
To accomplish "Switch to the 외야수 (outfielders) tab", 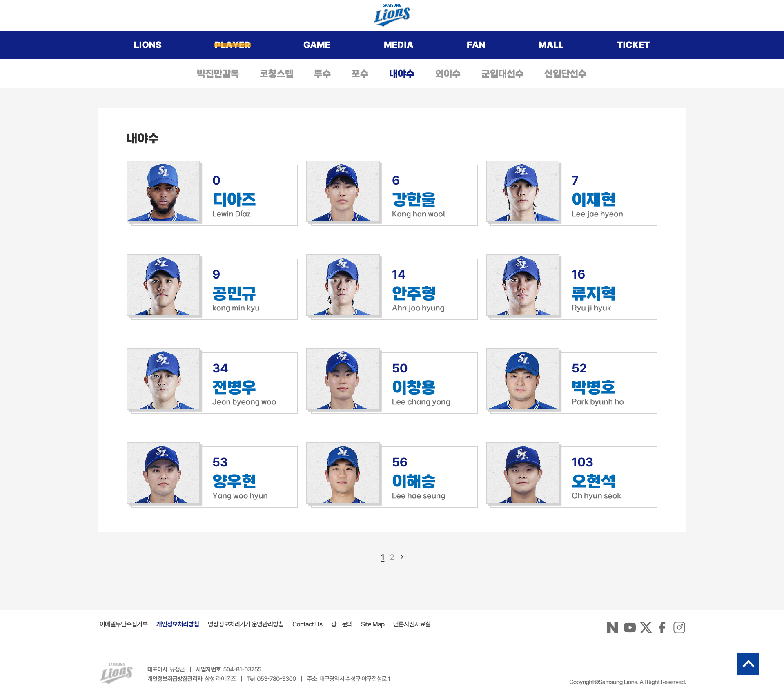I will pos(448,74).
